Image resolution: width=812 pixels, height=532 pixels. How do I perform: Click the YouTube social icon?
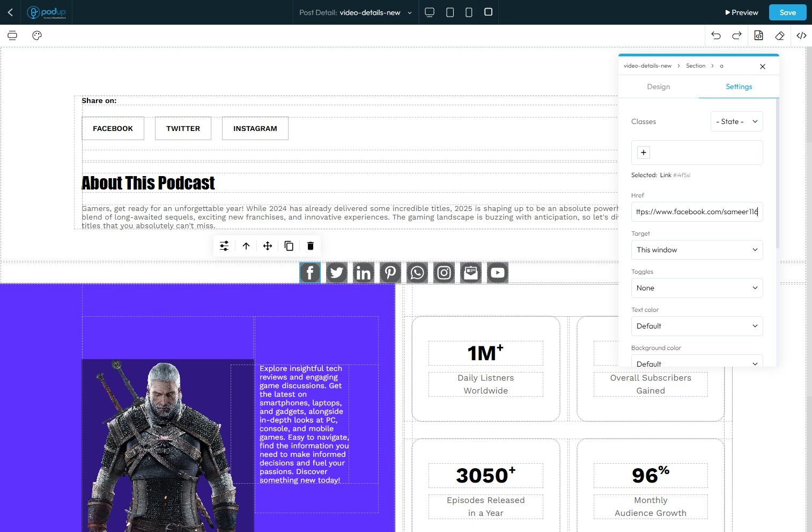click(x=498, y=273)
